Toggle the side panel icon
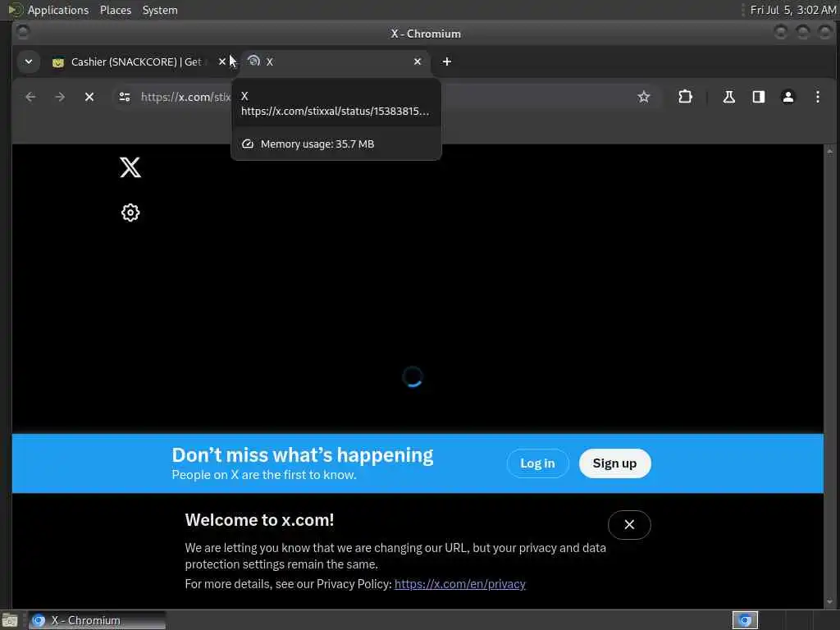The image size is (840, 630). coord(759,97)
